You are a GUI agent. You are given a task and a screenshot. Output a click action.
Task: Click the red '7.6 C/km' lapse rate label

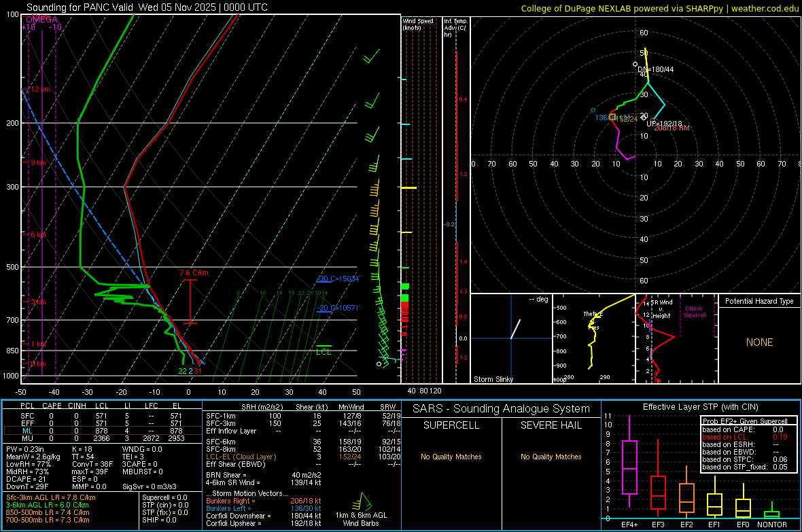pyautogui.click(x=194, y=272)
